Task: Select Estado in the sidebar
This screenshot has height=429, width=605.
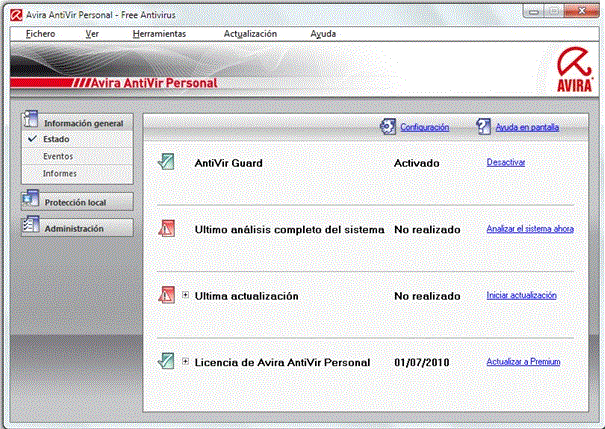Action: coord(78,139)
